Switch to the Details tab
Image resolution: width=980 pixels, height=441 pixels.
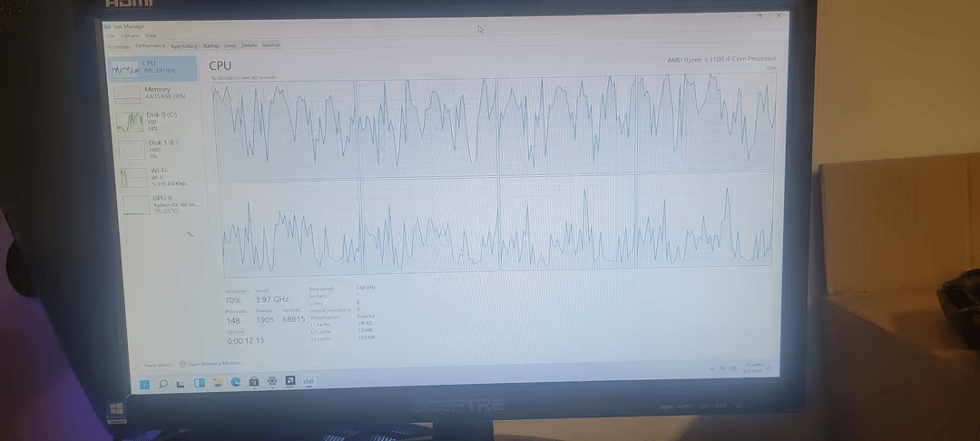tap(250, 45)
